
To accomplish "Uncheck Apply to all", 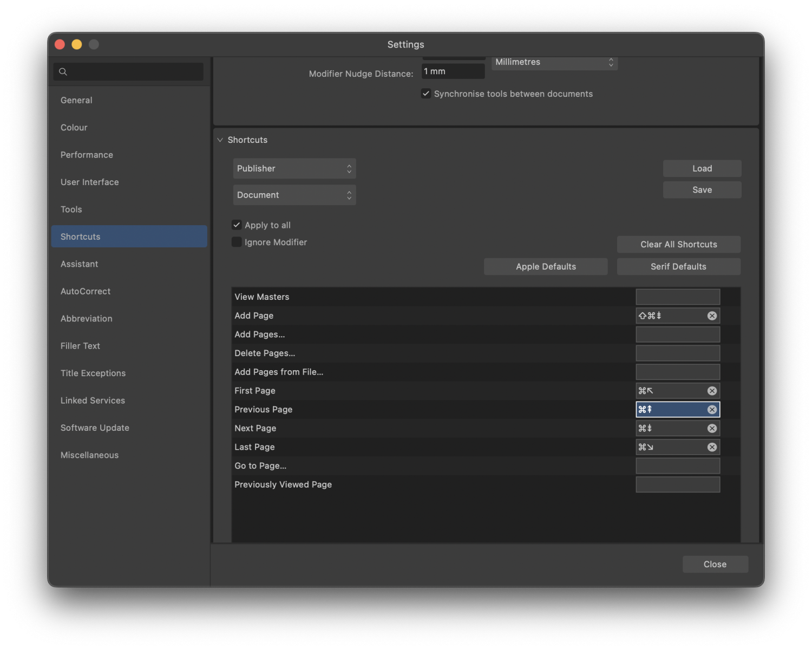I will (237, 225).
